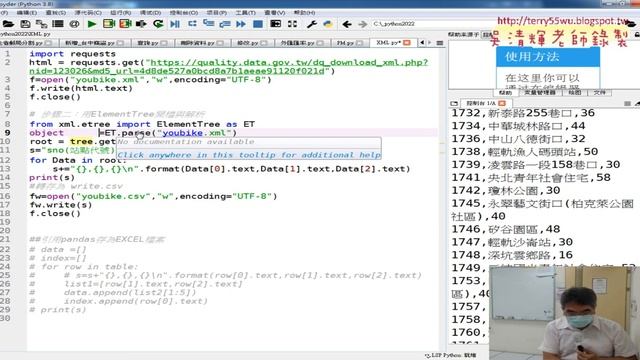This screenshot has height=360, width=640.
Task: Click the Save all files icon
Action: 41,24
